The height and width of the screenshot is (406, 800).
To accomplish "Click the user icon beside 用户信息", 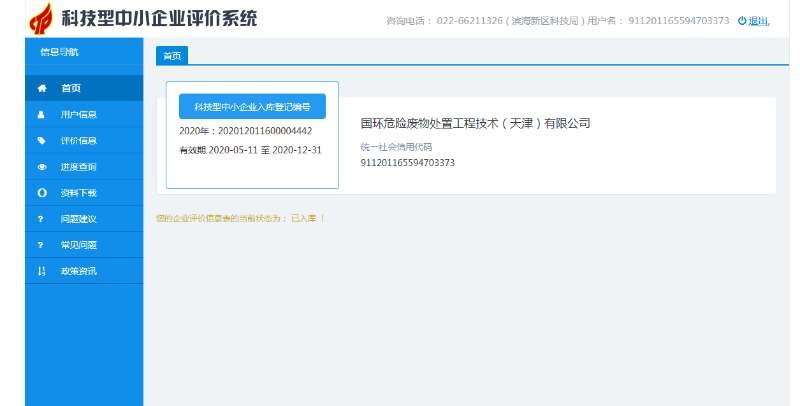I will click(41, 114).
